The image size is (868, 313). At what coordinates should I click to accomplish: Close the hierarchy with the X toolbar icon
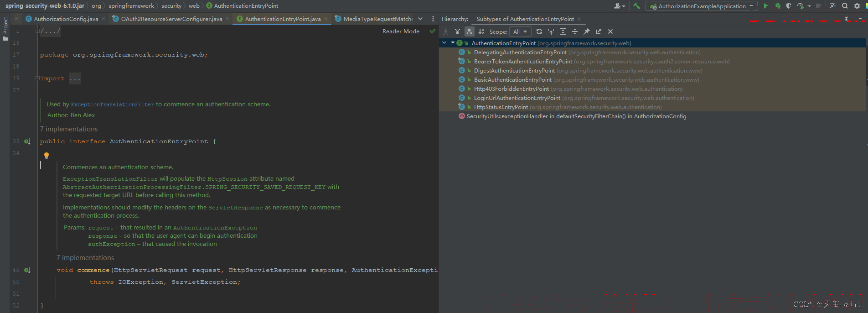pyautogui.click(x=610, y=31)
